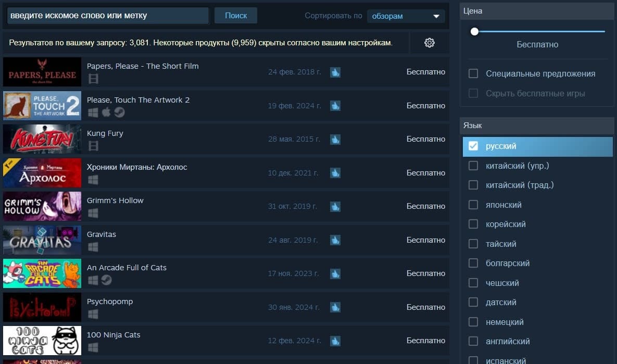This screenshot has height=364, width=617.
Task: Click the Бесплатно price for Хроники Миртаны: Архолос
Action: pos(426,173)
